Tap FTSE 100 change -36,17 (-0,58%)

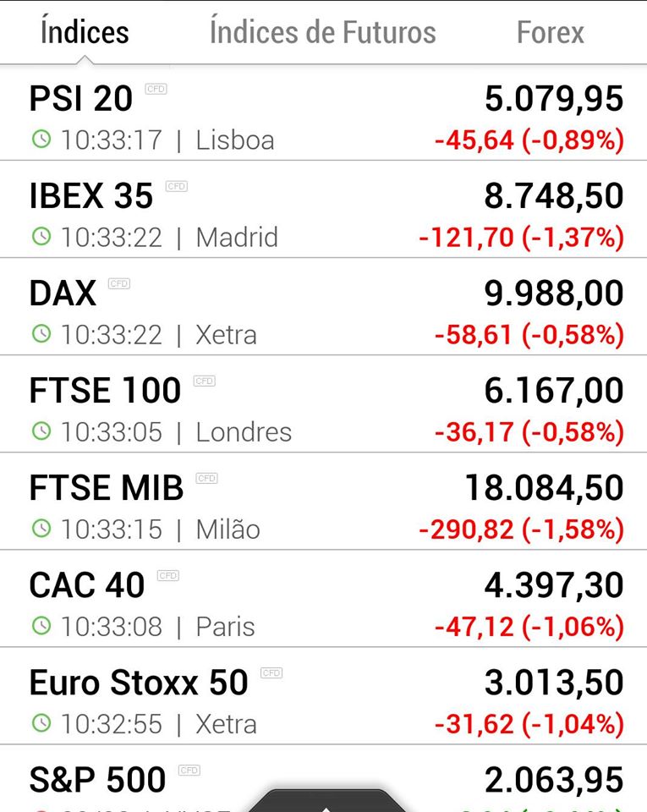pos(529,432)
